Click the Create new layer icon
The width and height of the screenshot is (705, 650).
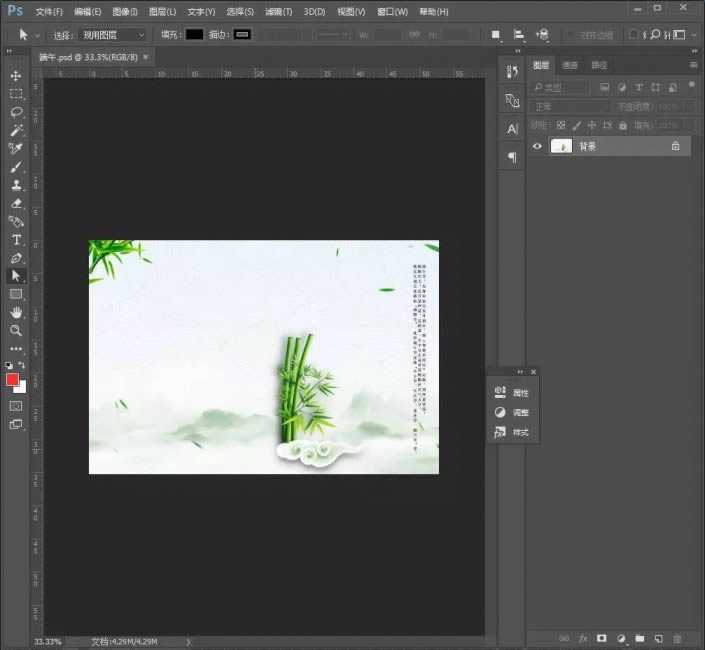(x=657, y=637)
